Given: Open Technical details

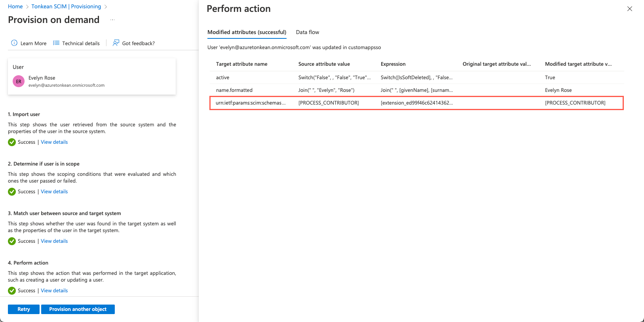Looking at the screenshot, I should (x=81, y=43).
